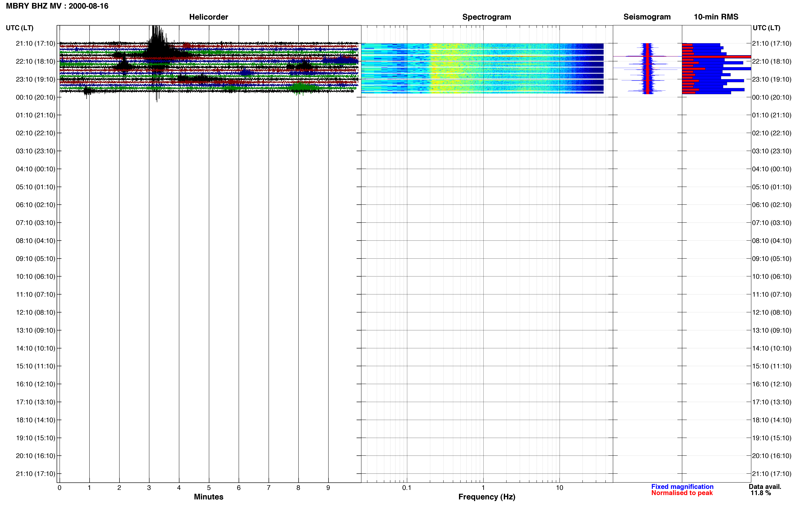Click left-axis time label 17:10 (13:10)
The image size is (812, 508).
[x=36, y=402]
